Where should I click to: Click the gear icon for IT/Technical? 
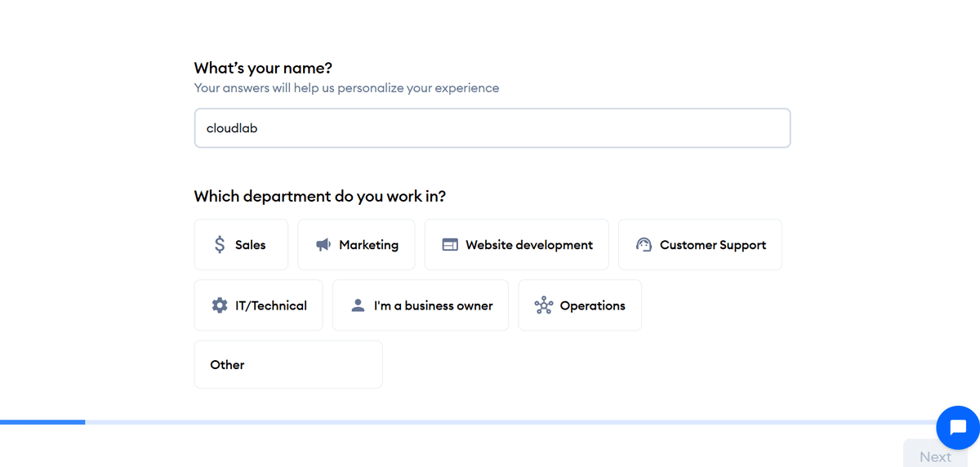pyautogui.click(x=220, y=305)
